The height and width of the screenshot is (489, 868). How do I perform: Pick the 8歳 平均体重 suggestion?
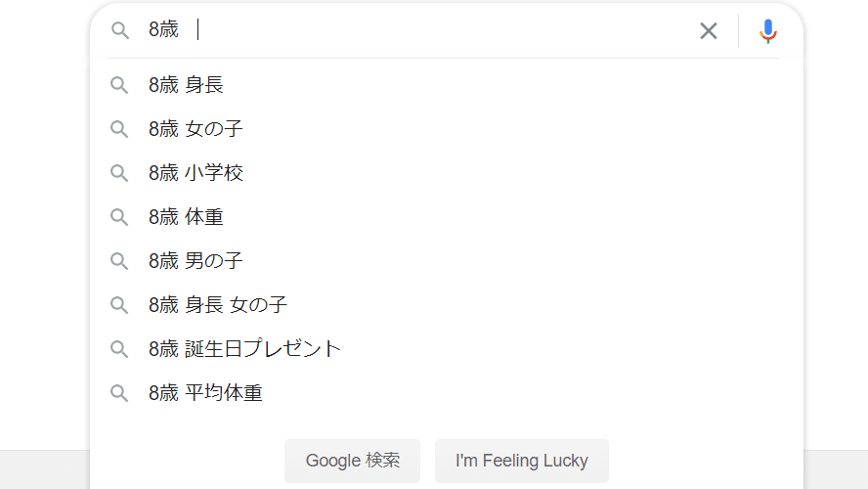pyautogui.click(x=446, y=393)
